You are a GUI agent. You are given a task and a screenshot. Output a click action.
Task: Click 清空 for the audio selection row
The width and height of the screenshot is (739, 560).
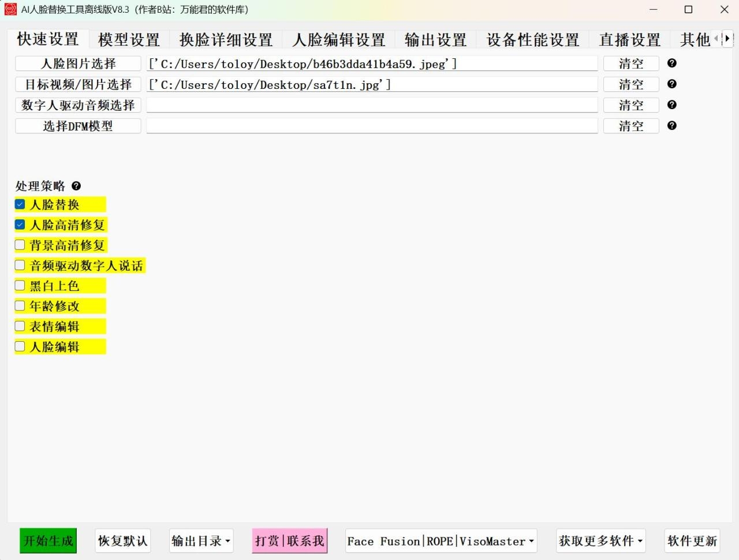click(631, 105)
